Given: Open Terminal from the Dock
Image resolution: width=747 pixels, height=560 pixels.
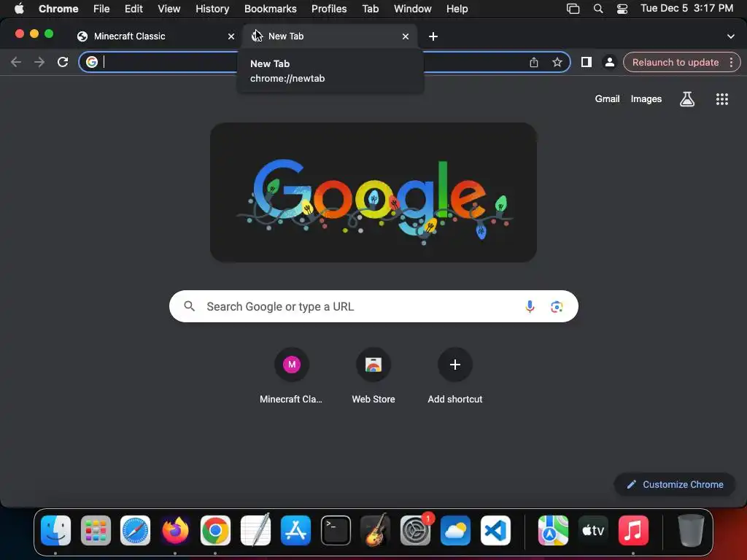Looking at the screenshot, I should (336, 530).
